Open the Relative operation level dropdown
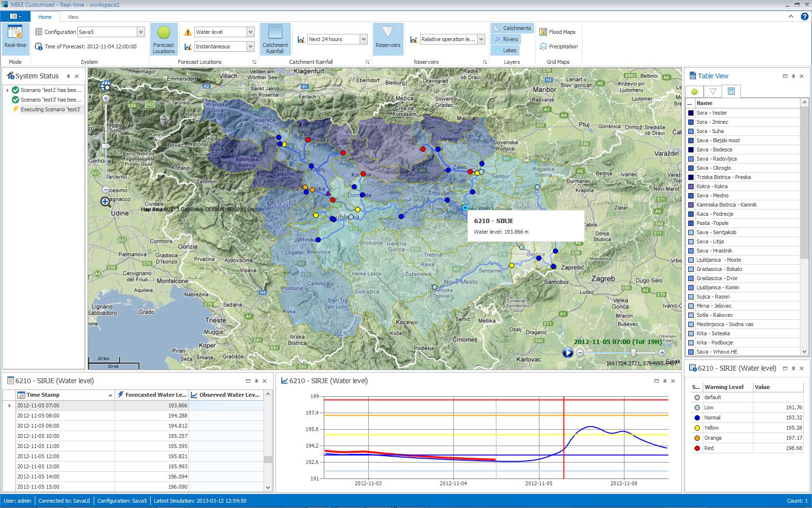 481,39
